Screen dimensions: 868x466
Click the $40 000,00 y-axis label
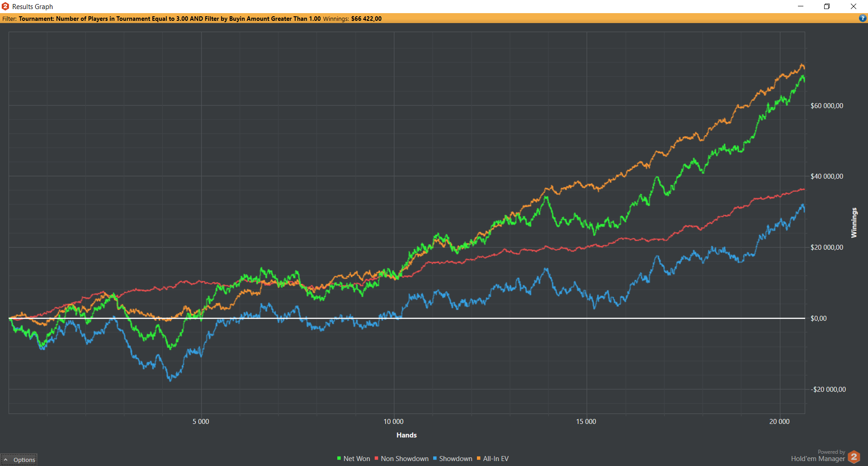coord(827,176)
